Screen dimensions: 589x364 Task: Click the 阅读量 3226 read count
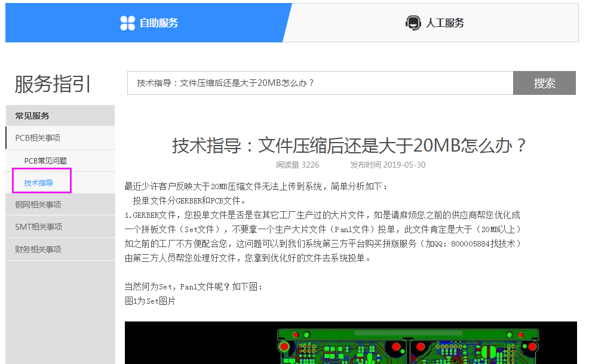tap(297, 165)
